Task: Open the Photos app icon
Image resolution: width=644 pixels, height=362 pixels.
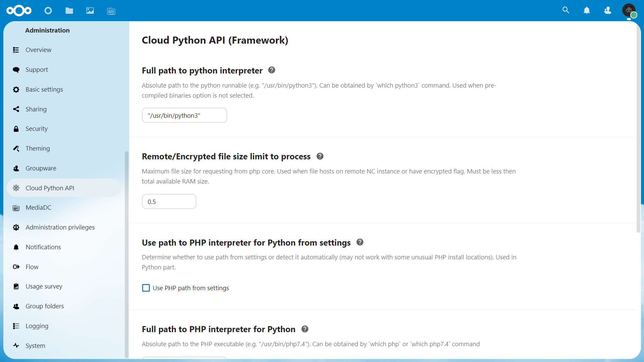Action: pyautogui.click(x=90, y=11)
